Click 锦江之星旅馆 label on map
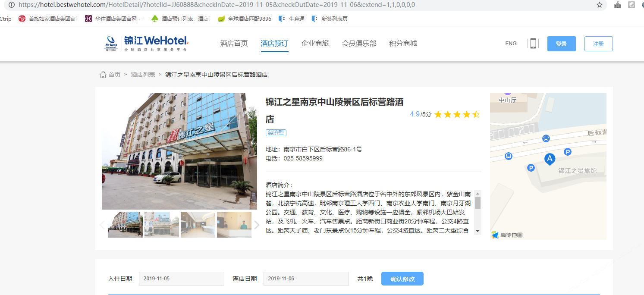 pyautogui.click(x=578, y=171)
